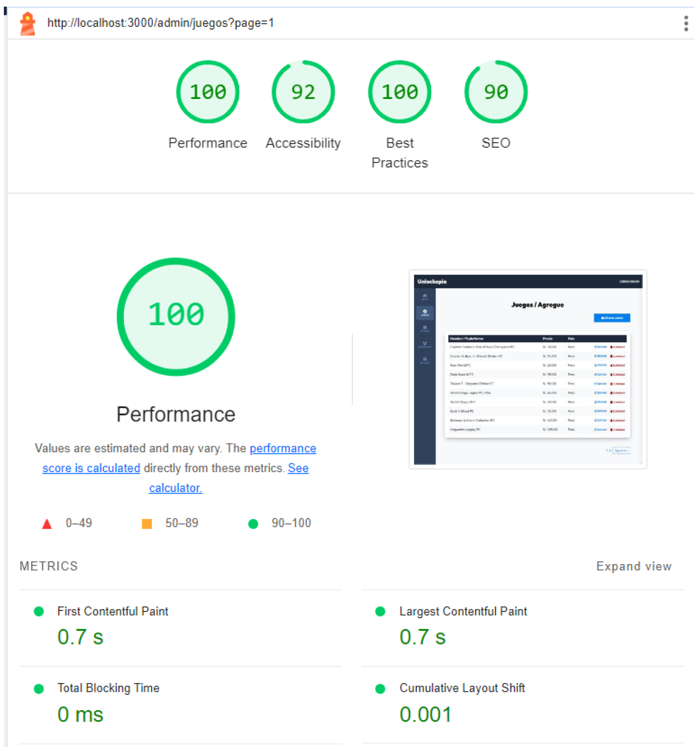Open the Best Practices score gauge
The image size is (700, 747).
click(399, 92)
